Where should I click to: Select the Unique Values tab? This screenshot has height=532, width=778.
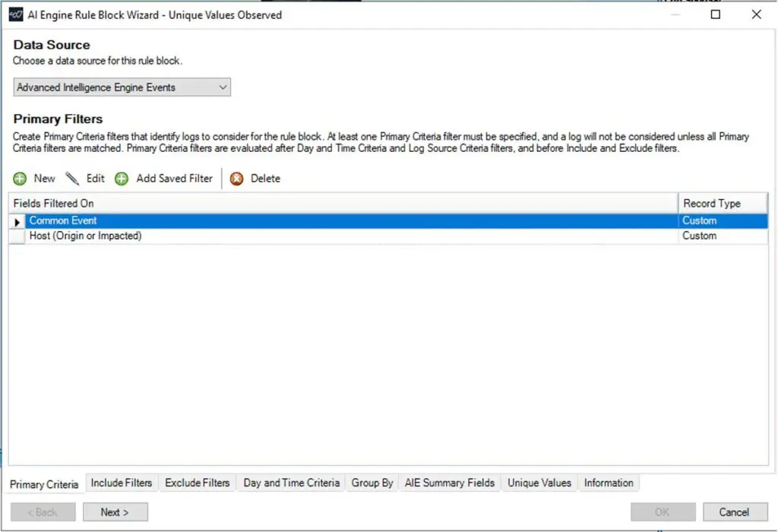(539, 483)
